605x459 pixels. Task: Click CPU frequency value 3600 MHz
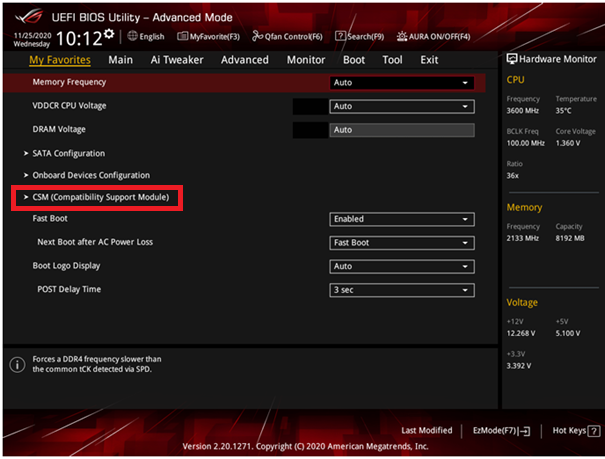click(x=522, y=111)
